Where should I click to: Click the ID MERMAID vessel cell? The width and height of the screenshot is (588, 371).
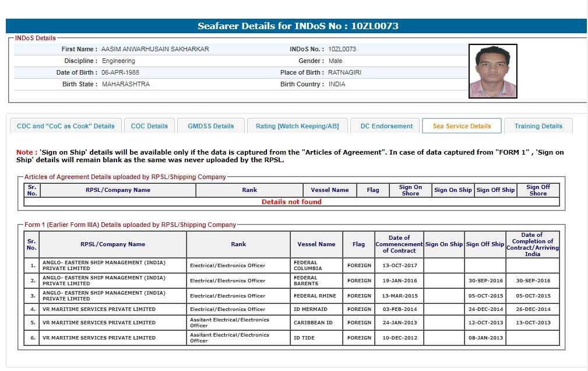point(311,309)
